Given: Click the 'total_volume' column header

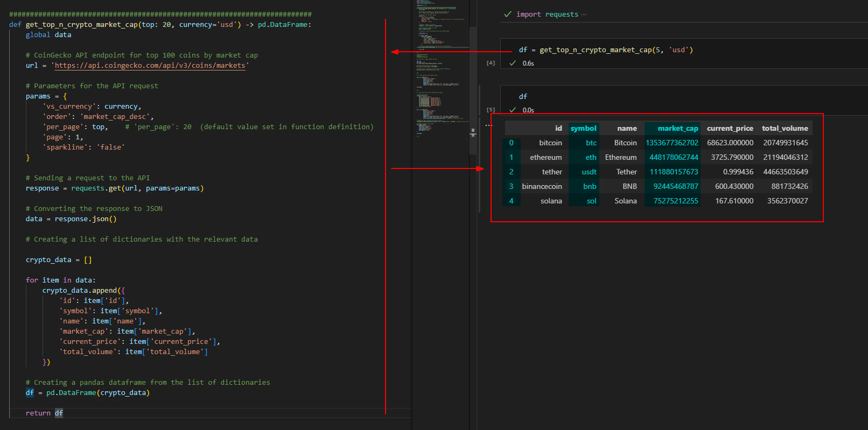Looking at the screenshot, I should [785, 128].
